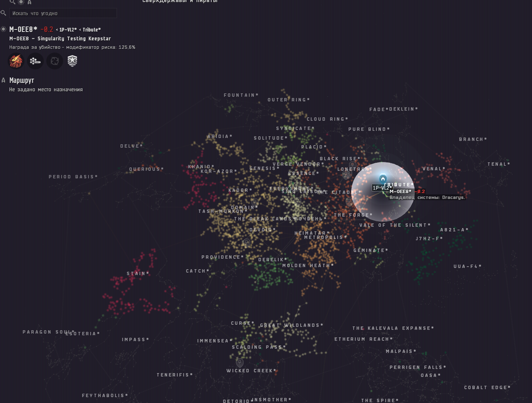Click the top toolbar magnifier icon

(x=12, y=2)
